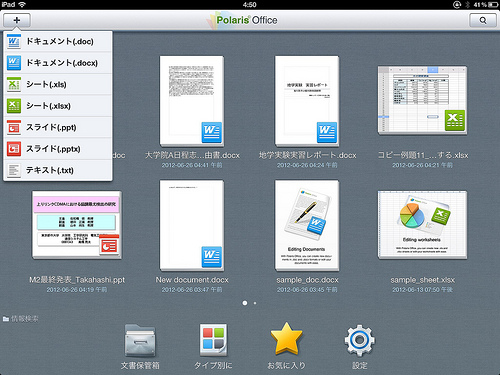Go to the second page dot
Image resolution: width=500 pixels, height=375 pixels.
coord(255,303)
